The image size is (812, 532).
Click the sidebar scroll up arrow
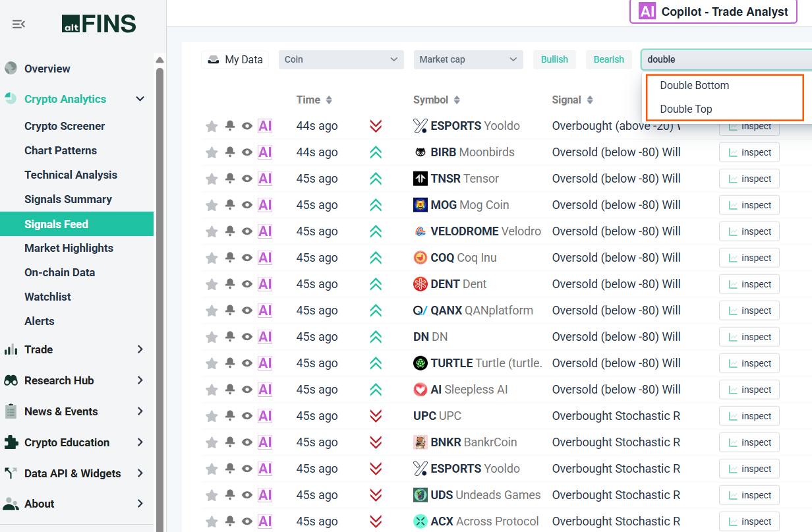click(x=159, y=61)
